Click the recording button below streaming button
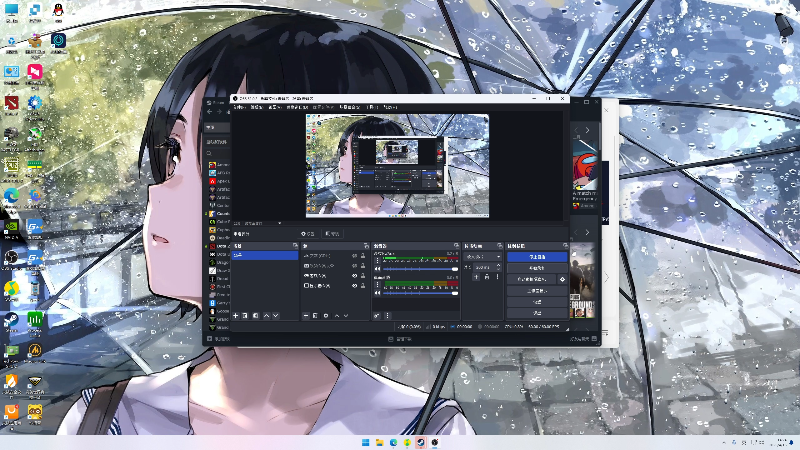Screen dimensions: 800x450 (537, 268)
